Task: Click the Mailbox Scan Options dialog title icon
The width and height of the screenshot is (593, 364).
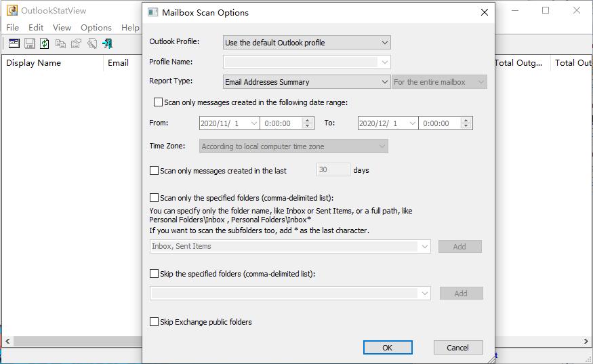Action: pyautogui.click(x=152, y=12)
